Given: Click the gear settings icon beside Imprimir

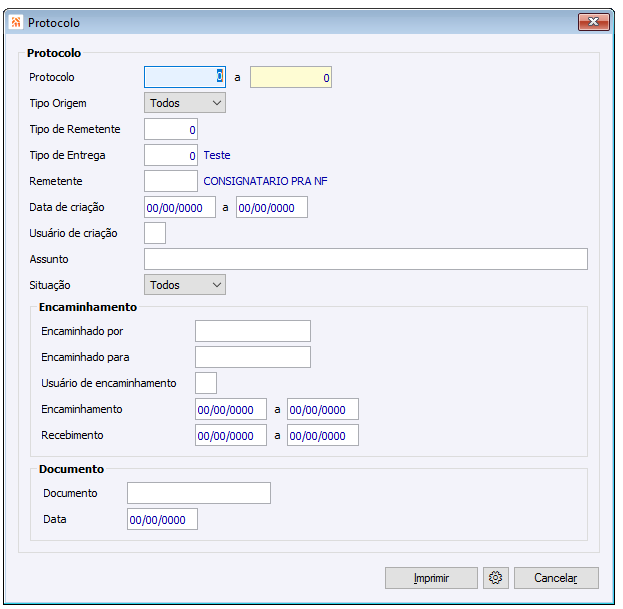Looking at the screenshot, I should (495, 578).
